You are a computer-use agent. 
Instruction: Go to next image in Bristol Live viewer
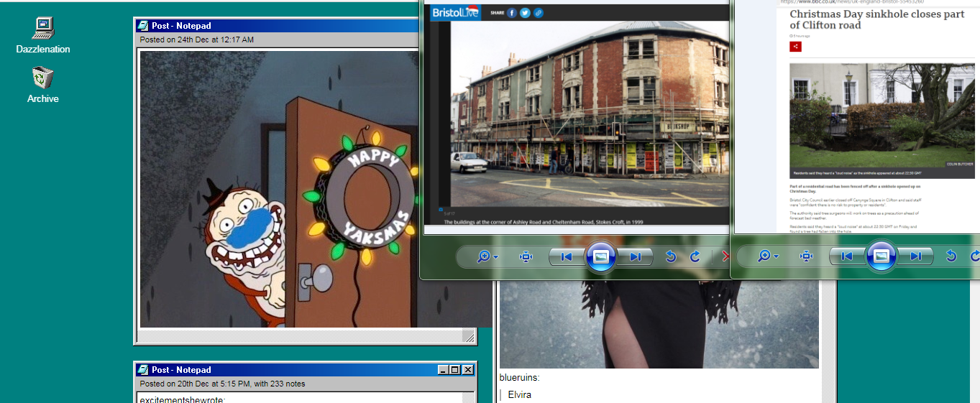click(x=636, y=256)
